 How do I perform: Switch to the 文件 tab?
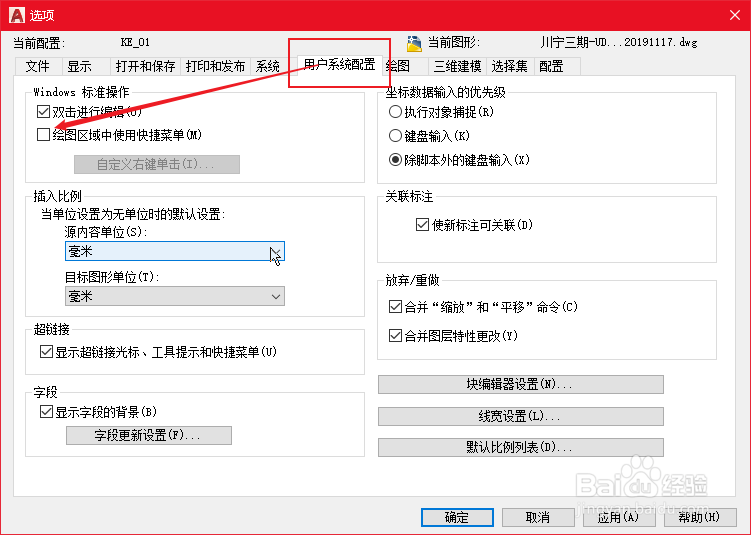pyautogui.click(x=37, y=66)
